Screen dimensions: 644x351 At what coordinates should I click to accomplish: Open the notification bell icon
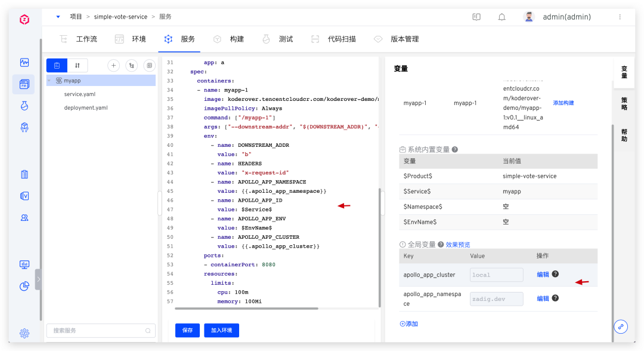click(501, 17)
